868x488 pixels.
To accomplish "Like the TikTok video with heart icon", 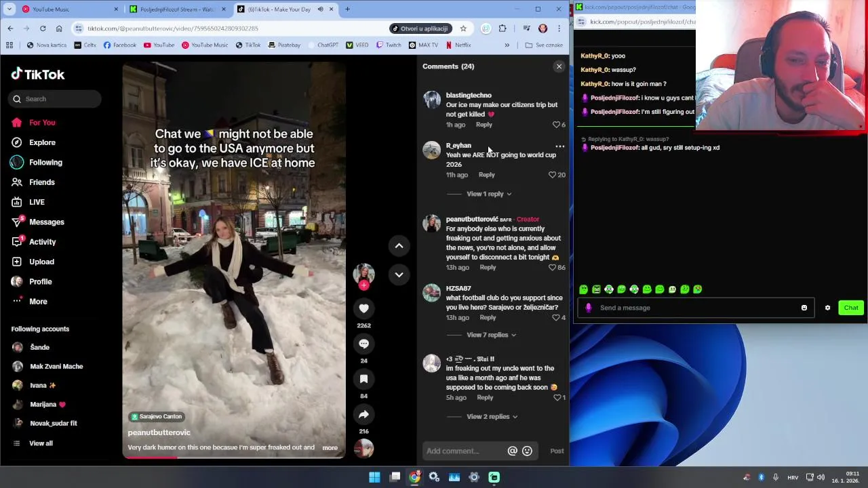I will point(363,308).
